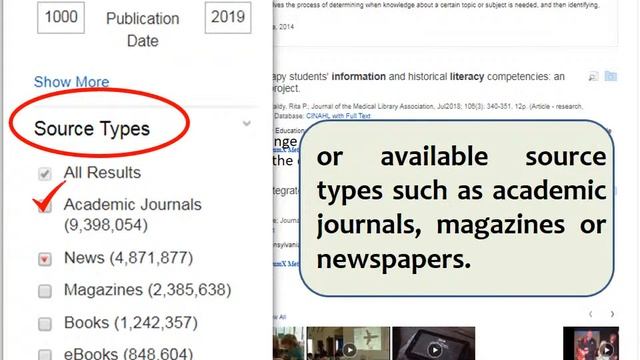640x360 pixels.
Task: Collapse the Source Types section chevron
Action: click(x=247, y=123)
